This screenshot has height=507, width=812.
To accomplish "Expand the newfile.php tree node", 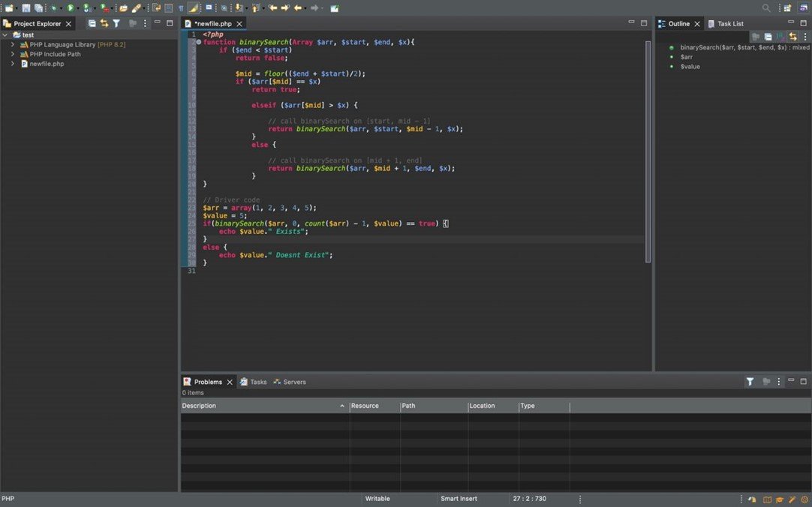I will tap(13, 64).
